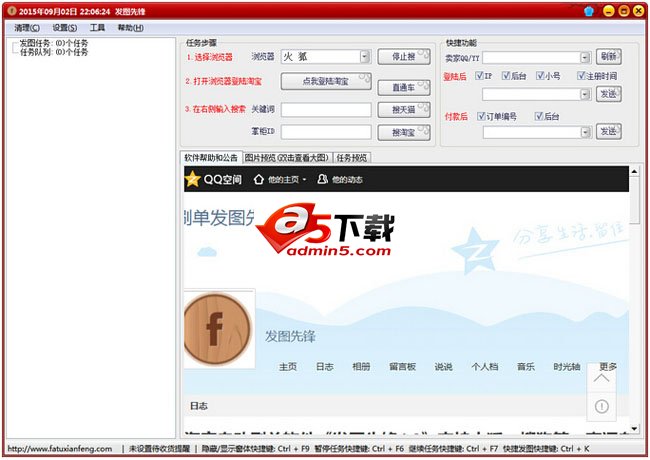Screen dimensions: 650x460
Task: Click the preview pane scrollbar thumb
Action: (x=634, y=200)
